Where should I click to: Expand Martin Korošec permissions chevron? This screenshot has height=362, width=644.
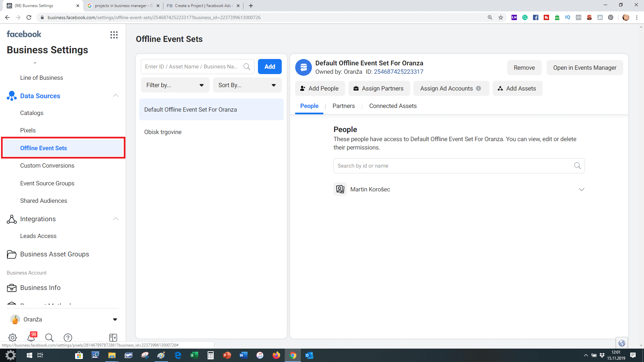pos(582,189)
